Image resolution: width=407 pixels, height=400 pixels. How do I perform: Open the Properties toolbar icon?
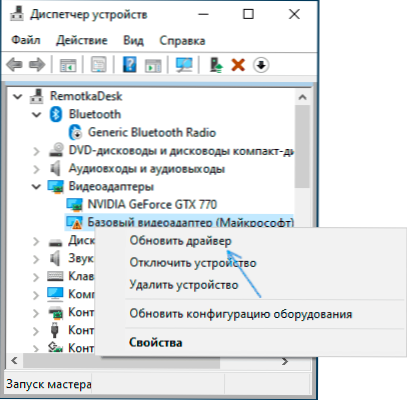pyautogui.click(x=99, y=65)
